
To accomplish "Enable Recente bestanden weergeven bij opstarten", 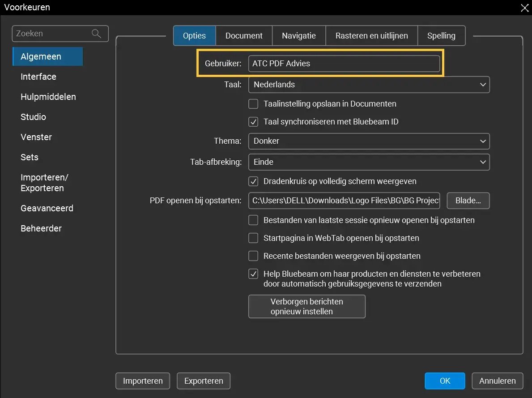I will coord(253,256).
